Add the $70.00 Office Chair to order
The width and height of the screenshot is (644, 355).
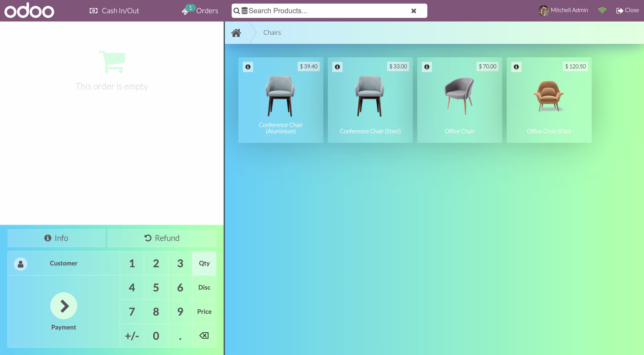[460, 100]
